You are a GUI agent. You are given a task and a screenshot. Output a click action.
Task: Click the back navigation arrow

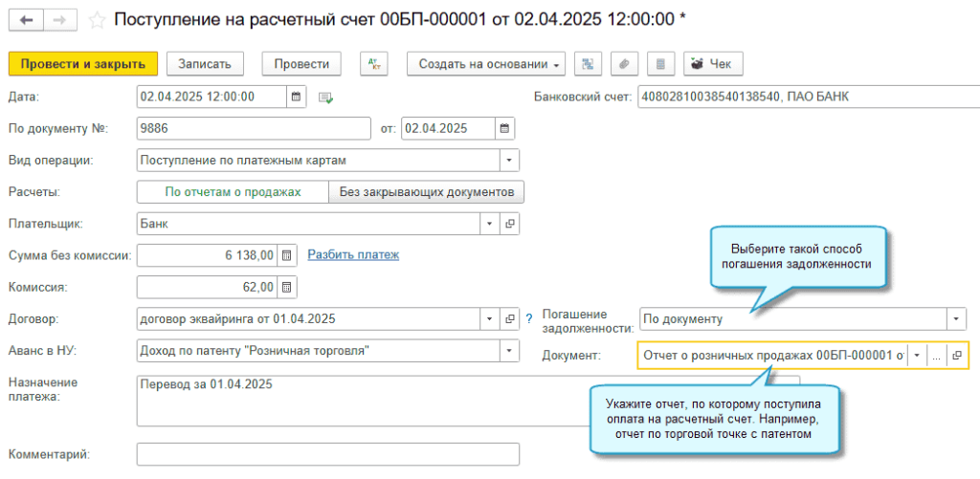26,19
